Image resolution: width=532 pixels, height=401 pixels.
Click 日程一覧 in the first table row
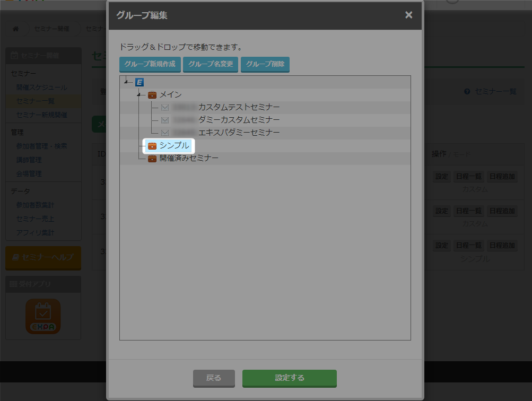point(468,177)
